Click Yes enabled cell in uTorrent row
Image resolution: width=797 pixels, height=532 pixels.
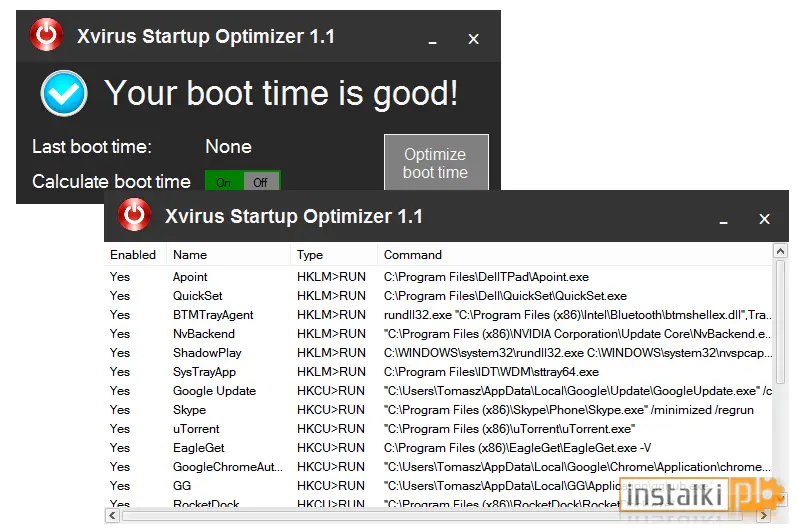click(120, 429)
